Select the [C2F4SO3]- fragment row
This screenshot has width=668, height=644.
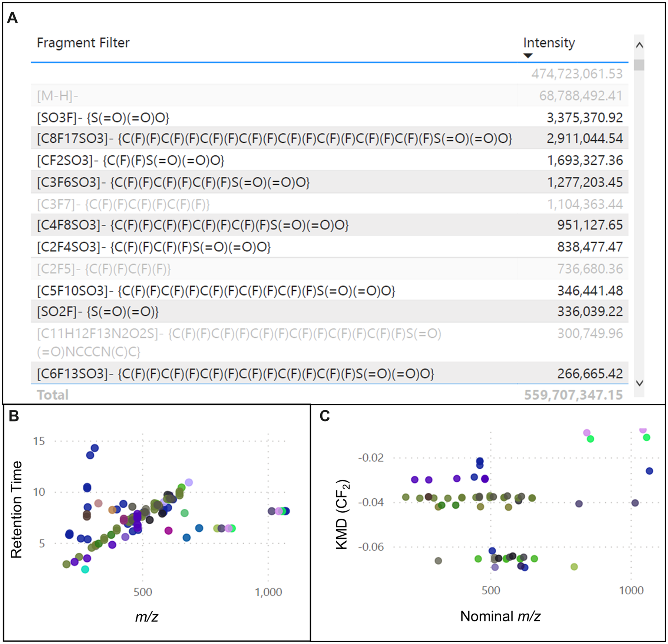point(153,247)
